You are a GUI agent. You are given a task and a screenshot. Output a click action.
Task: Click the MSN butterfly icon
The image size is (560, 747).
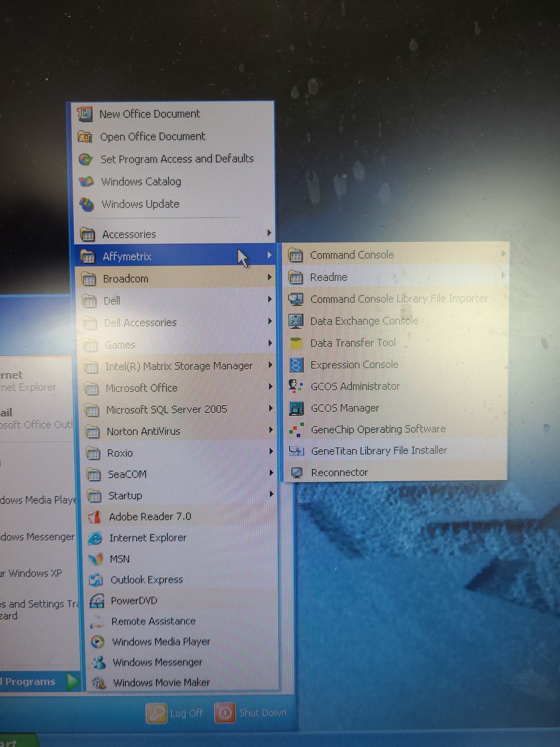coord(95,559)
